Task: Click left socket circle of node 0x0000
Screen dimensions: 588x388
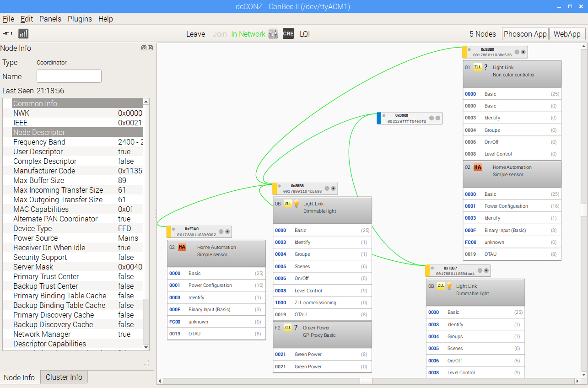Action: (x=432, y=118)
